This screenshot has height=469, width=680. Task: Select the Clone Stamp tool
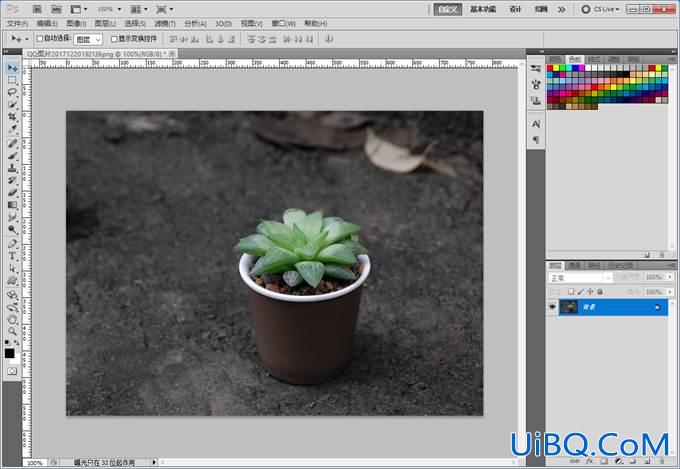12,168
